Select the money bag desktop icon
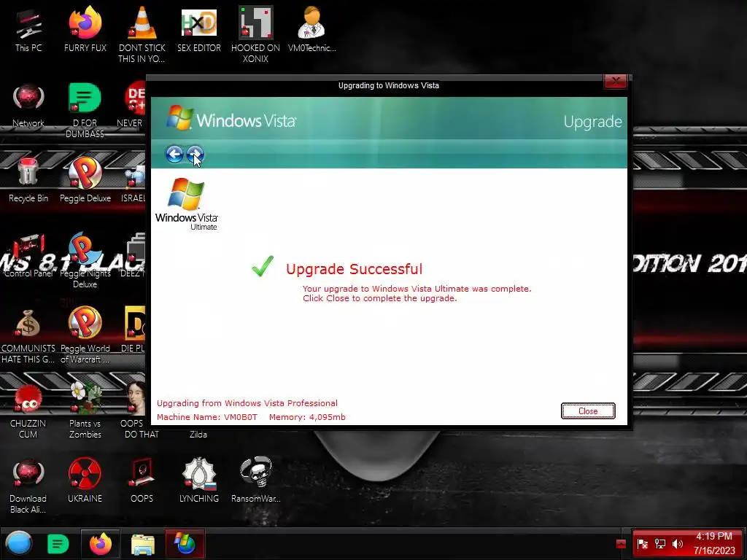The height and width of the screenshot is (560, 747). (x=28, y=336)
